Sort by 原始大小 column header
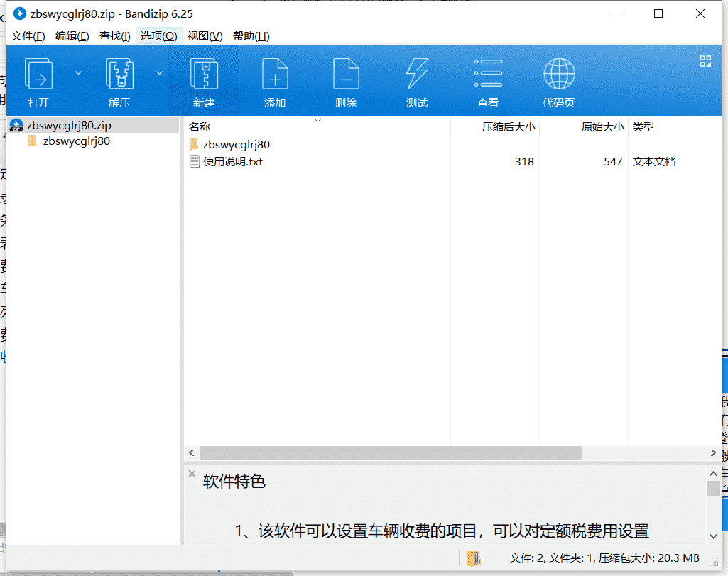 click(x=602, y=126)
